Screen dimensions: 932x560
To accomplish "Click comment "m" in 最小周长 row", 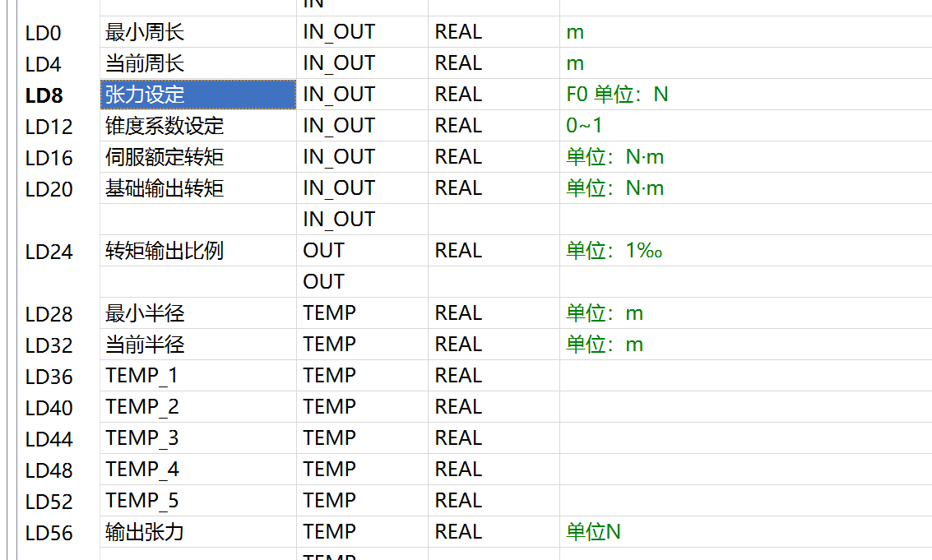I will 575,32.
